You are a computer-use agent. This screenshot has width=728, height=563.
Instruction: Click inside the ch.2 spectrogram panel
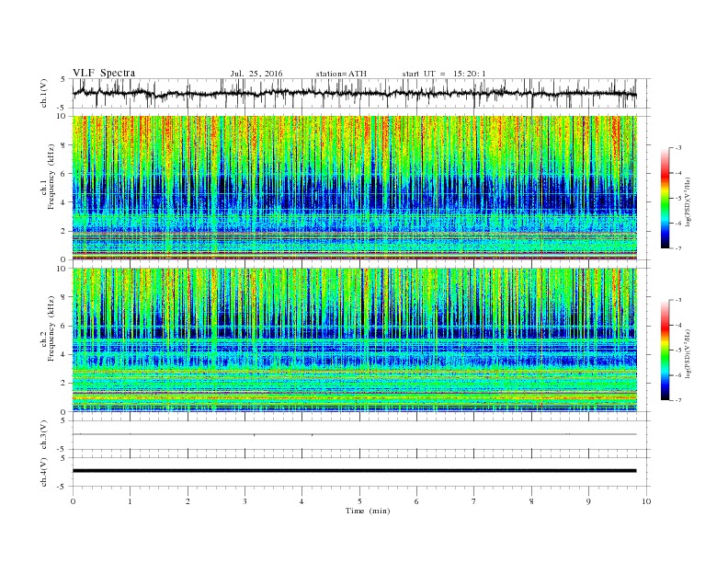click(x=355, y=340)
